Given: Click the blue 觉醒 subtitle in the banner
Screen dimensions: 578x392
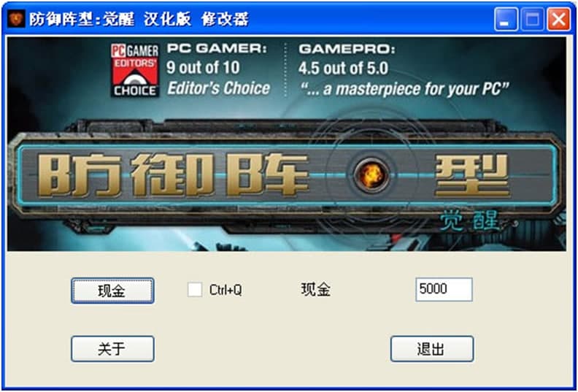Looking at the screenshot, I should coord(469,221).
